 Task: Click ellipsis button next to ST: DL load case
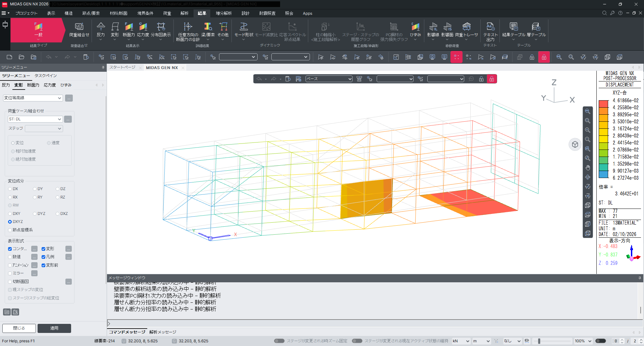tap(68, 119)
